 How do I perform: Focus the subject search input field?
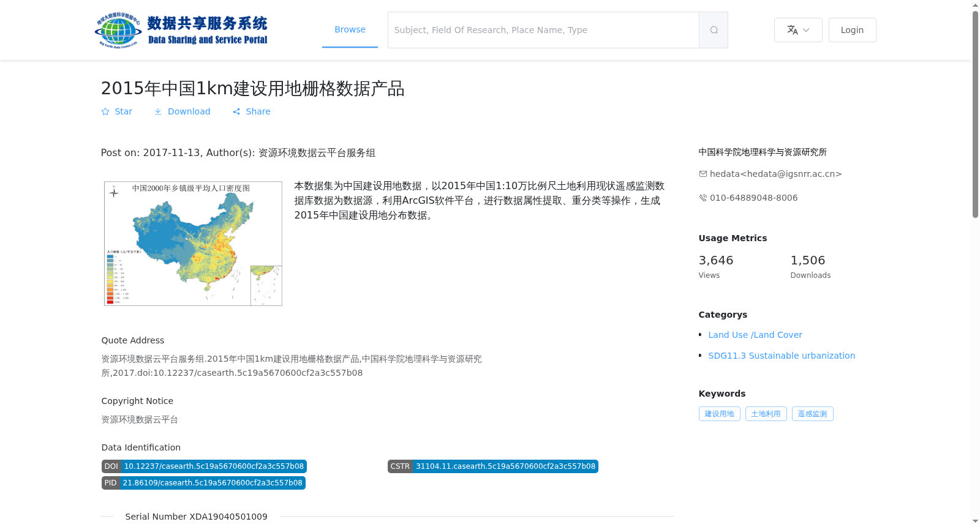coord(543,30)
